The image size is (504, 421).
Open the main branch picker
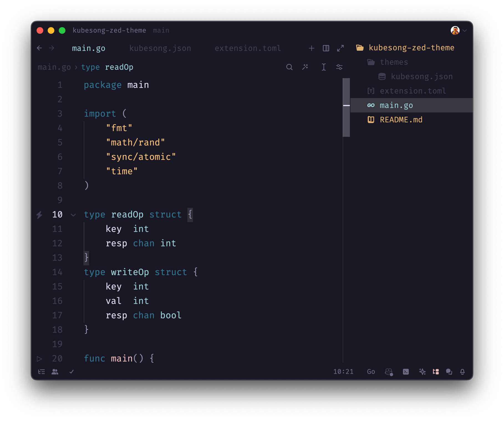(x=161, y=30)
